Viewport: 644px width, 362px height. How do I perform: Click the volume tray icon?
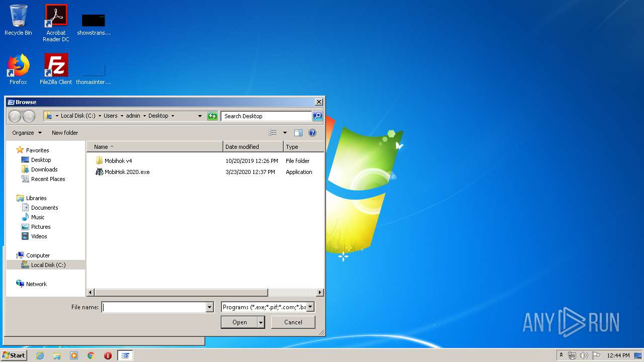click(x=584, y=355)
